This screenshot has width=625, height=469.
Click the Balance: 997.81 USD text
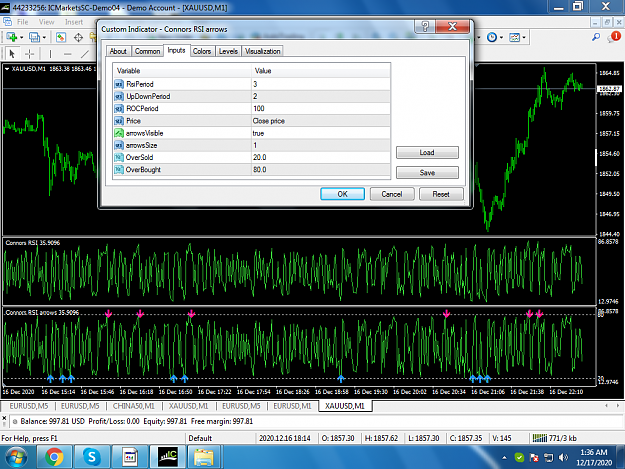[x=53, y=421]
